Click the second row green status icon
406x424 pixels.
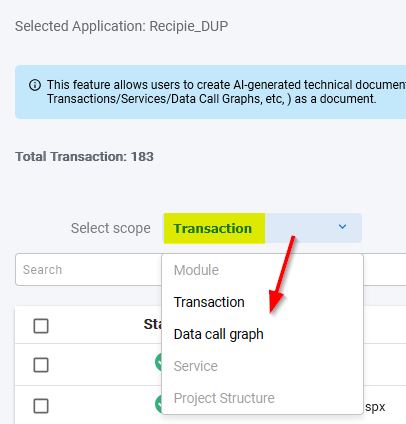coord(158,404)
